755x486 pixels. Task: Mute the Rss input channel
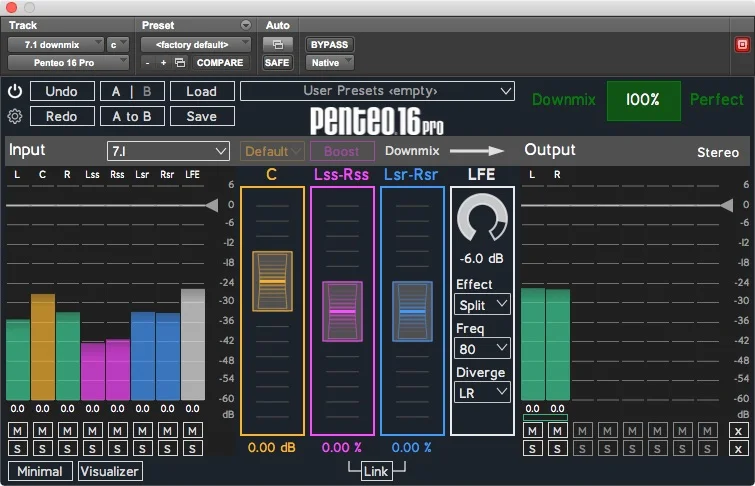[x=117, y=431]
